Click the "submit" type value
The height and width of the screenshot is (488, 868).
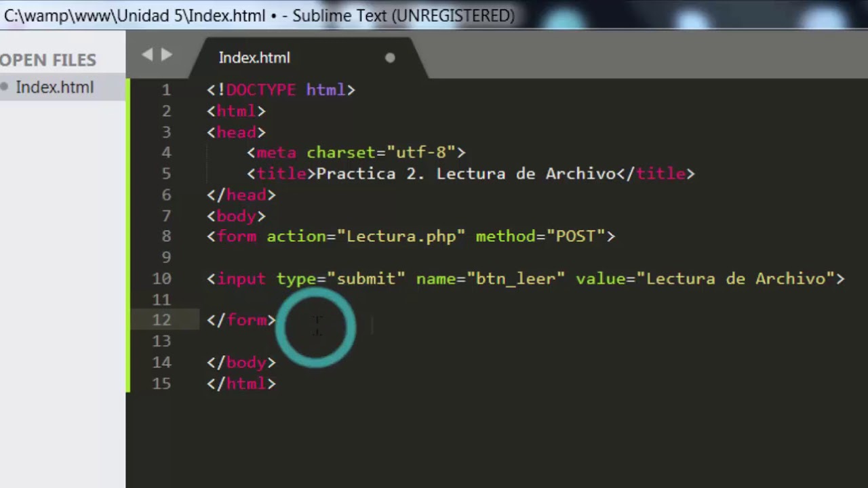pyautogui.click(x=366, y=279)
